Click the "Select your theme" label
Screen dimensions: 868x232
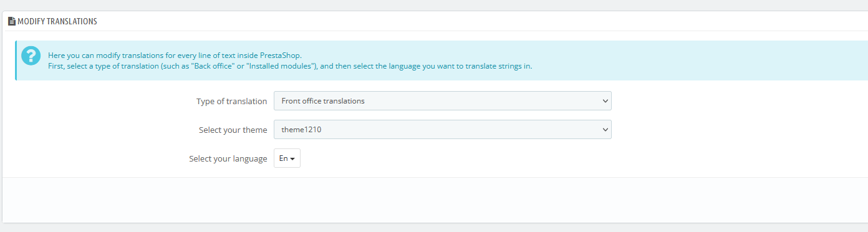(233, 130)
